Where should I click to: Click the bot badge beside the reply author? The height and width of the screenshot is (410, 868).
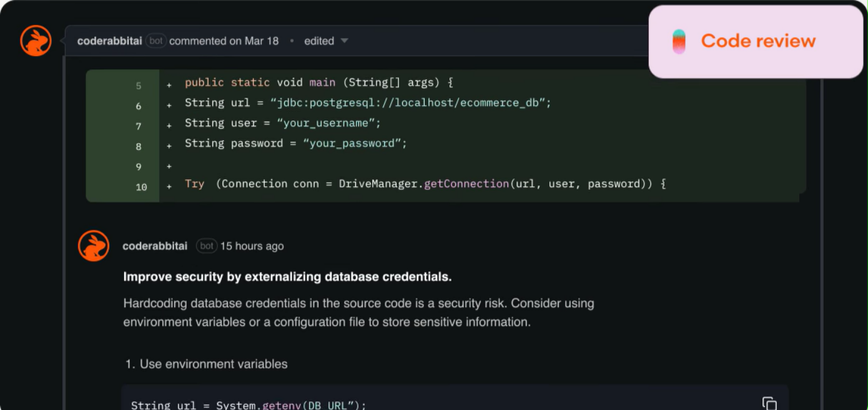pyautogui.click(x=206, y=246)
